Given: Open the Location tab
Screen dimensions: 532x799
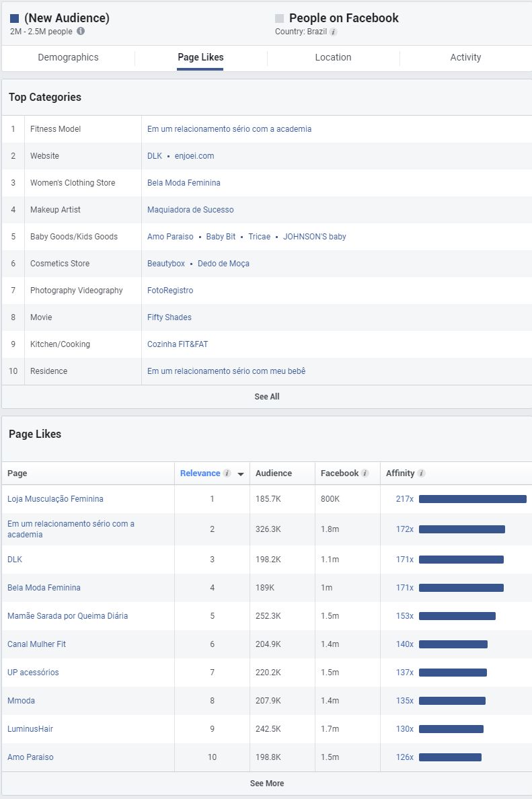Looking at the screenshot, I should (x=333, y=58).
